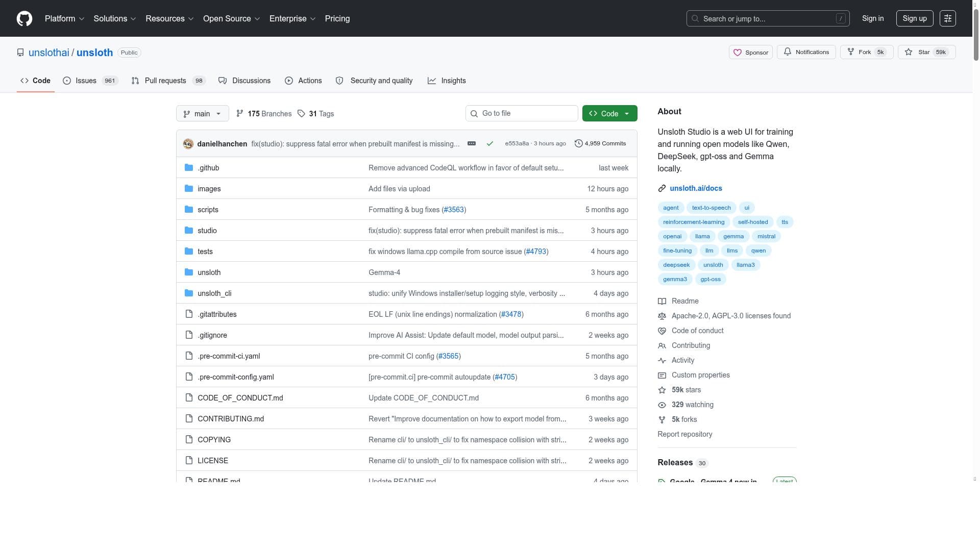Select the fine-tuning topic tag
Screen dimensions: 980x551
click(677, 251)
